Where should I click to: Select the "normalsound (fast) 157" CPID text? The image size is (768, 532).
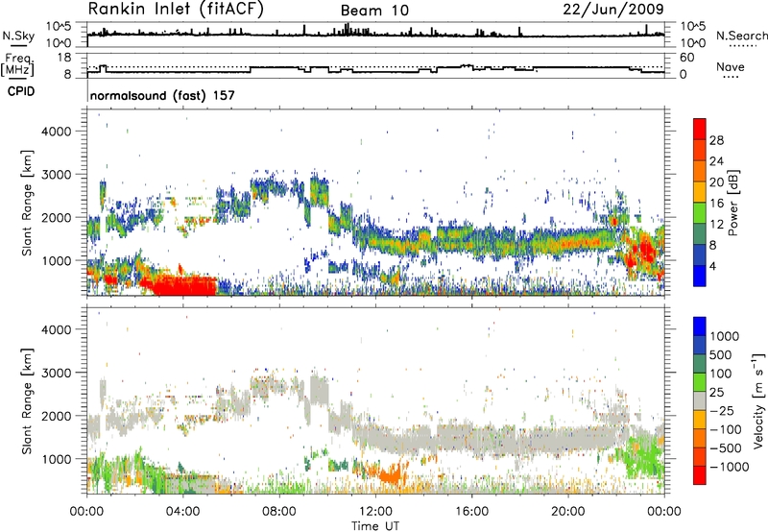coord(162,95)
